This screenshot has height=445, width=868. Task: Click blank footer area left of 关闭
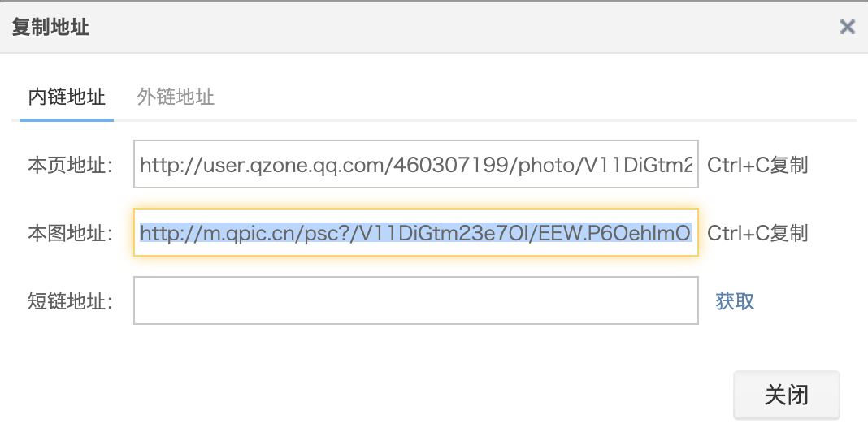(366, 395)
